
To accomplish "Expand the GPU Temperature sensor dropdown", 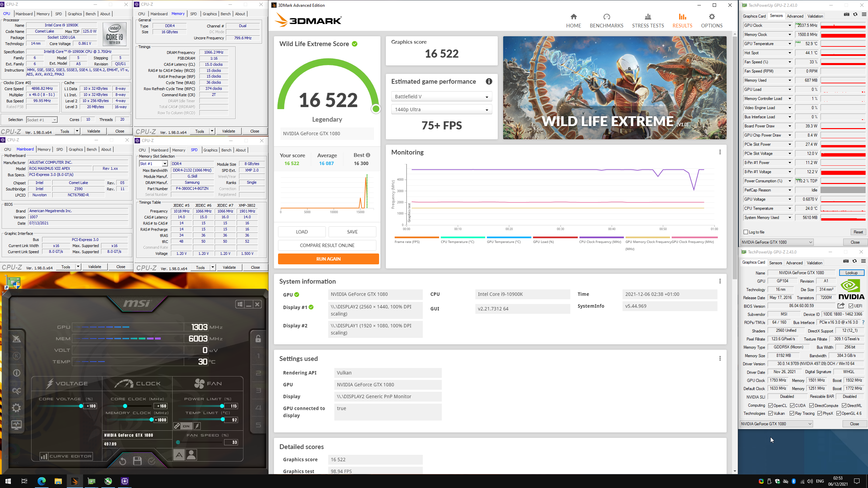I will pos(790,44).
